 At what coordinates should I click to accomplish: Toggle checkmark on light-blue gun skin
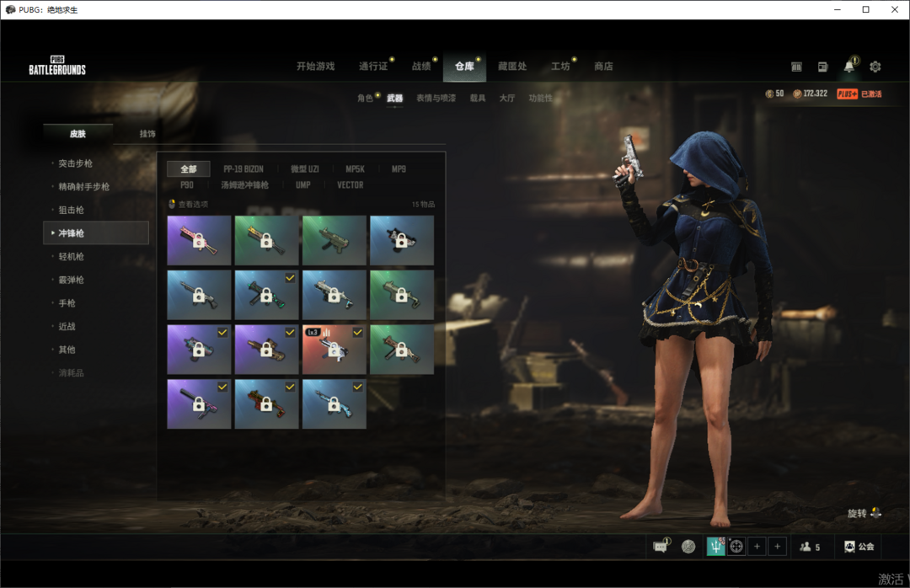coord(357,387)
